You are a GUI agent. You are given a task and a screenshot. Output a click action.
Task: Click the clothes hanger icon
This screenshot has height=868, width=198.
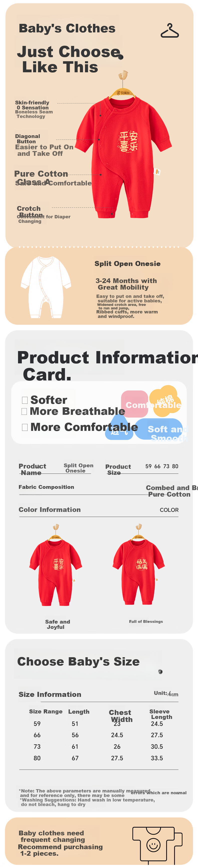(170, 31)
